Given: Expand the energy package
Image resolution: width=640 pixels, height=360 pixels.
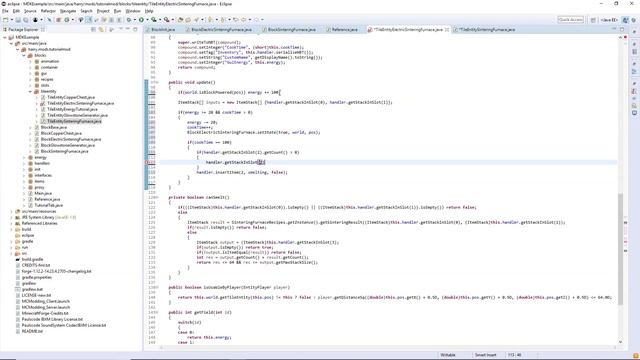Looking at the screenshot, I should pyautogui.click(x=24, y=157).
